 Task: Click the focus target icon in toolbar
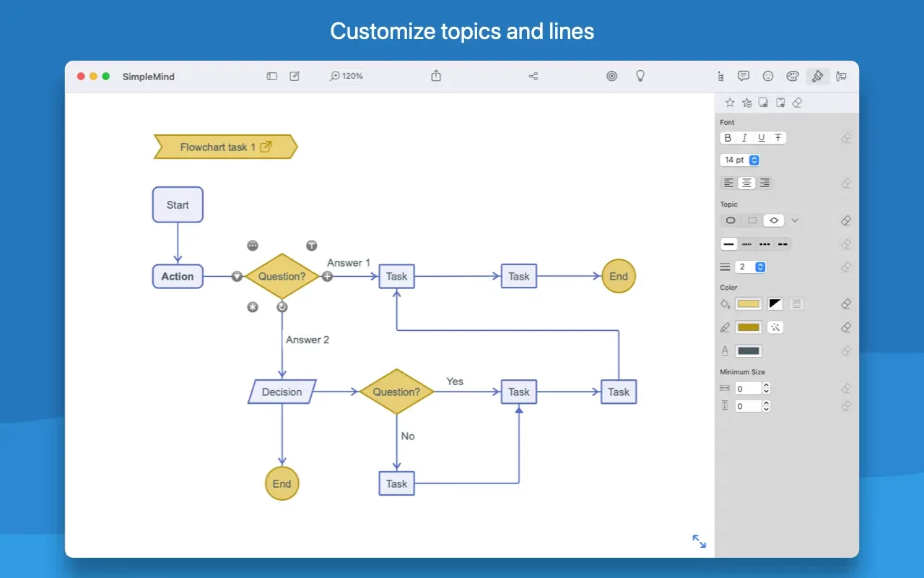click(611, 76)
